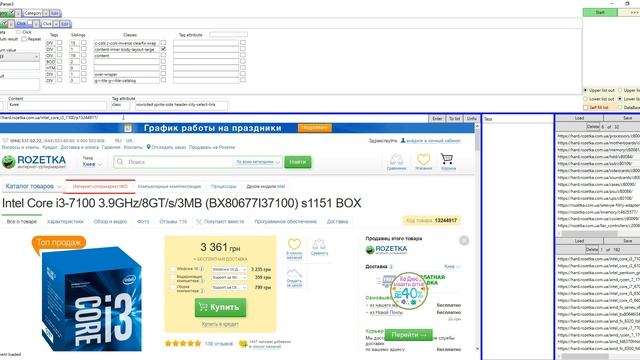The width and height of the screenshot is (640, 360).
Task: Open comparison scales icon in header
Action: pos(396,159)
